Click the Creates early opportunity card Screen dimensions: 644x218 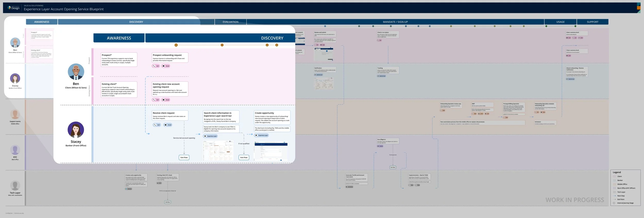coord(136,177)
